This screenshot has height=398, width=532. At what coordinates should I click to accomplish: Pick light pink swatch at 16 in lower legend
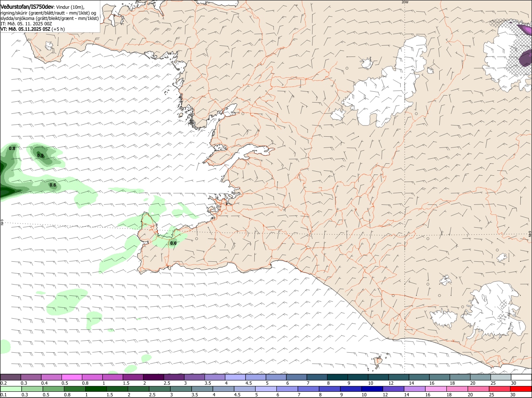436,389
